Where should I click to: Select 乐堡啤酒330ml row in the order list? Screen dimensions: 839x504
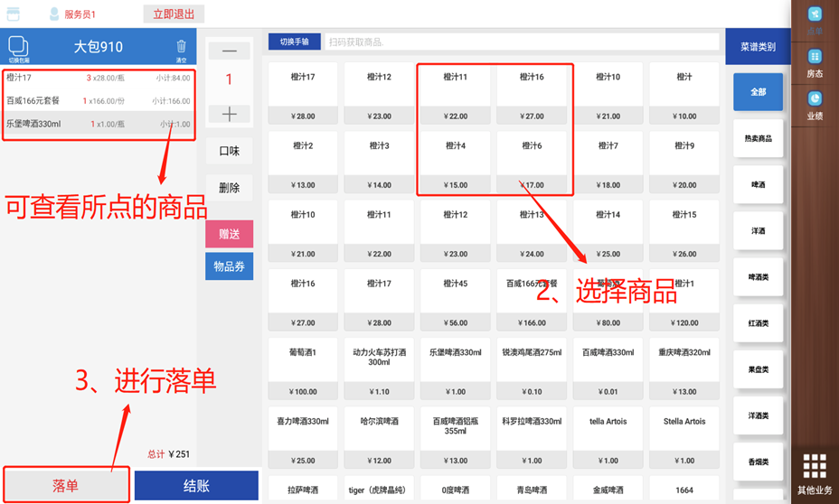[99, 124]
